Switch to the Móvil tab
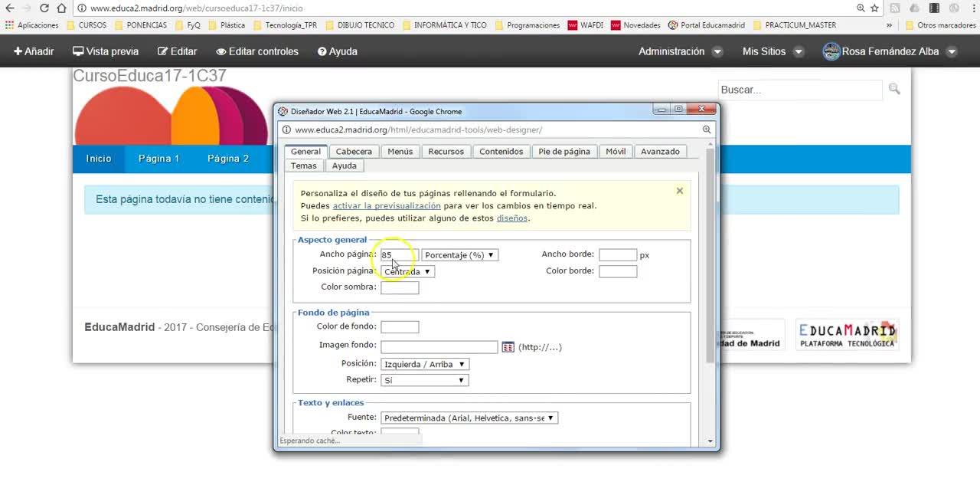Image resolution: width=980 pixels, height=495 pixels. (x=616, y=152)
